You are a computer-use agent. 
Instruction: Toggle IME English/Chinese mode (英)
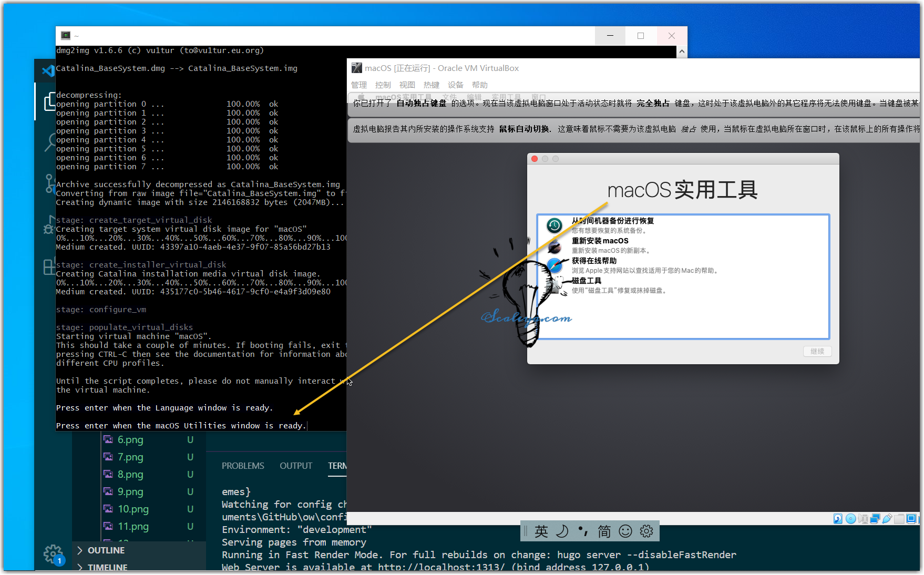pyautogui.click(x=541, y=531)
